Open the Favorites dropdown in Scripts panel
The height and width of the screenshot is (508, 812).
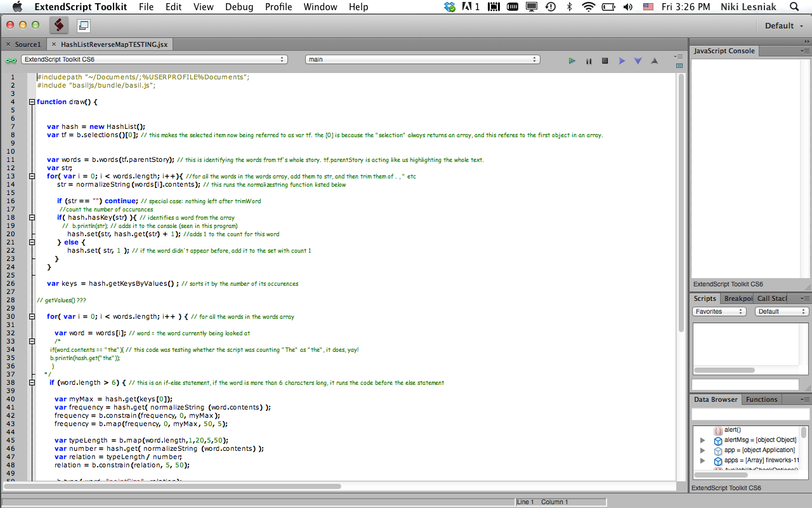point(719,311)
